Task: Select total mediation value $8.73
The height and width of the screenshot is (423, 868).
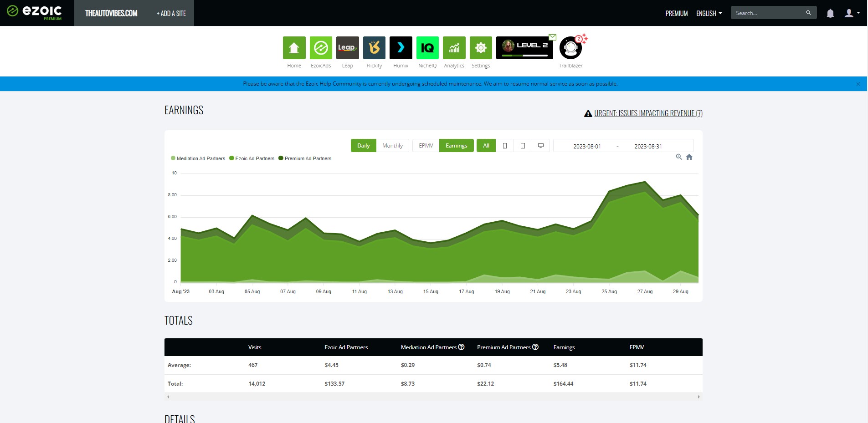Action: 408,384
